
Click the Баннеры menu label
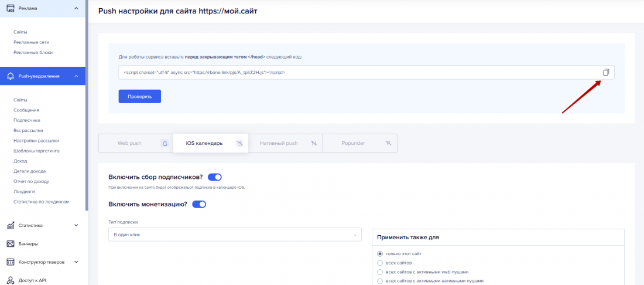click(x=28, y=244)
